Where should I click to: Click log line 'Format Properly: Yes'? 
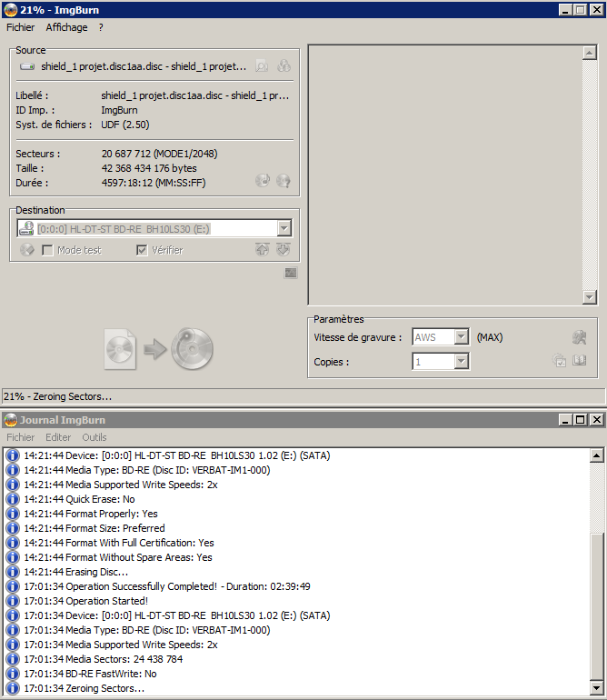tap(91, 514)
